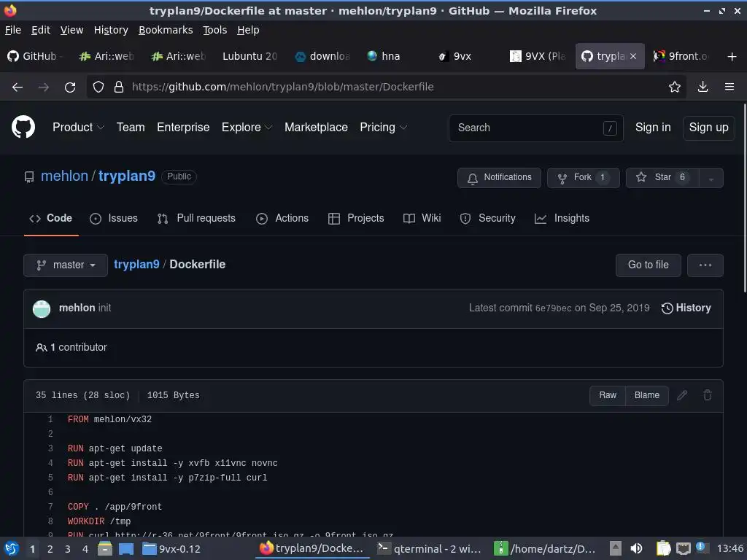Open the file manager icon in taskbar
747x560 pixels.
105,548
